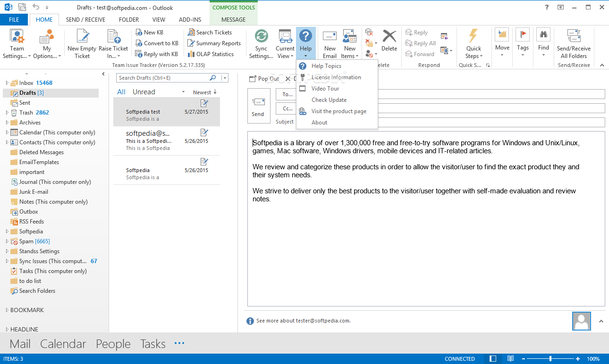
Task: Click the Pop Out button
Action: [x=264, y=79]
